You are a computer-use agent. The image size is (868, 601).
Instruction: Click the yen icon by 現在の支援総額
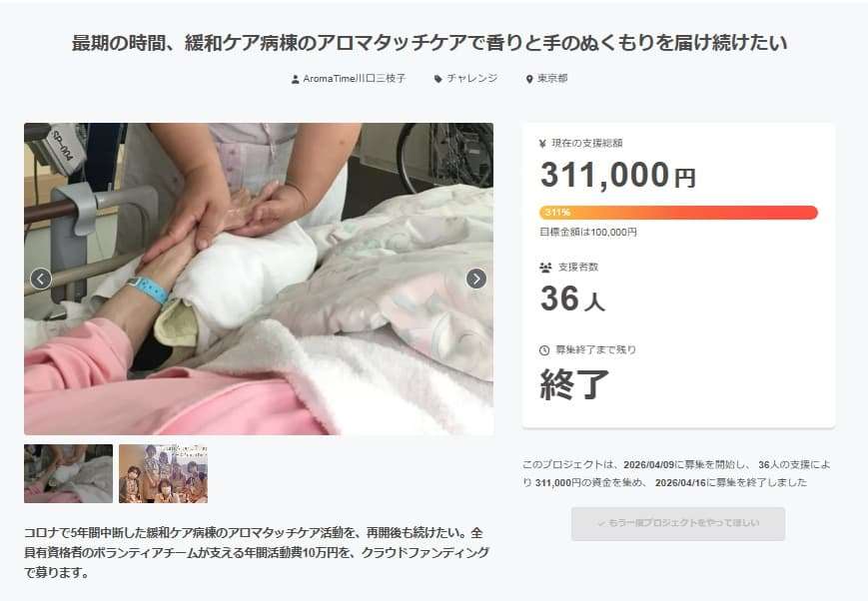542,144
